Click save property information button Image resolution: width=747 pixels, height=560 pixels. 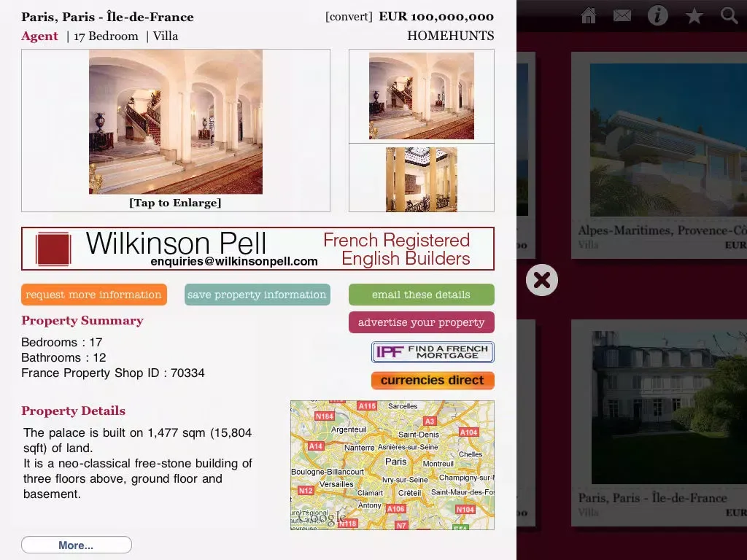tap(258, 295)
